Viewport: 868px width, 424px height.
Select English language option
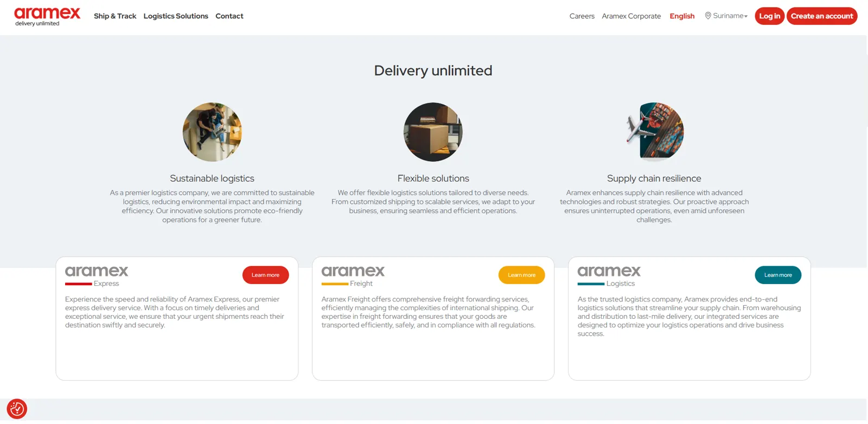point(682,16)
